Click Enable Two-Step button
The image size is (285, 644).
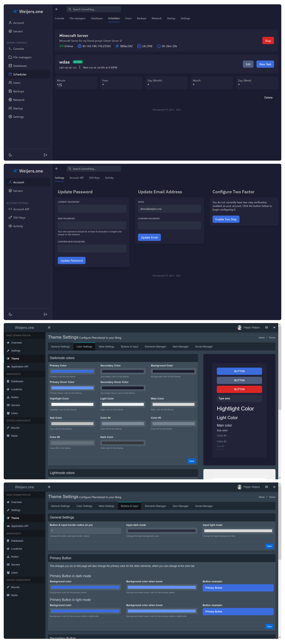tap(226, 219)
